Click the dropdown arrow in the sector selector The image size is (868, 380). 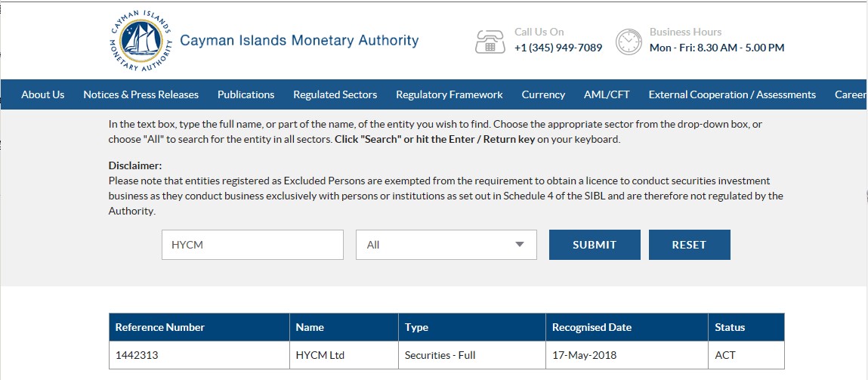(519, 244)
